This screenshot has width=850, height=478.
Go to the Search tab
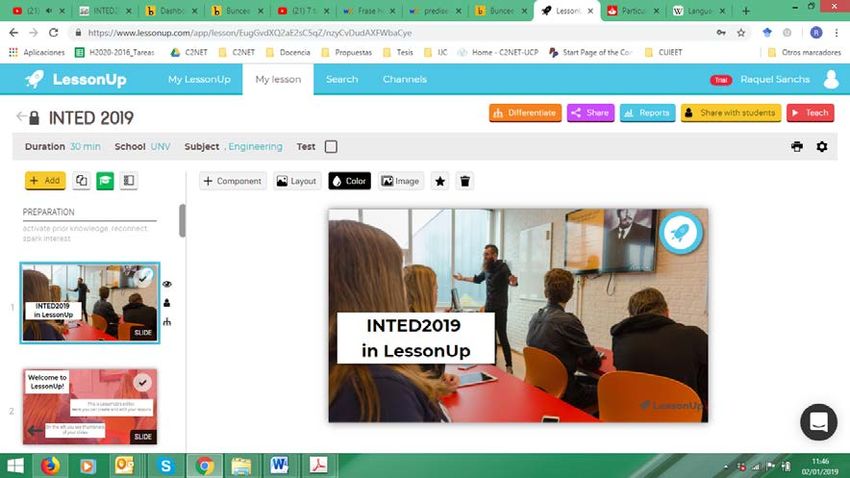(342, 79)
